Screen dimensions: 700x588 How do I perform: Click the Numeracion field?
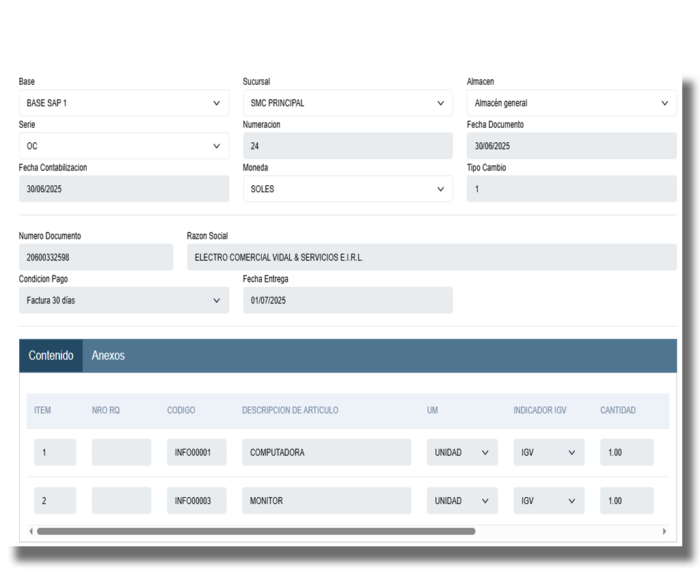pos(347,146)
